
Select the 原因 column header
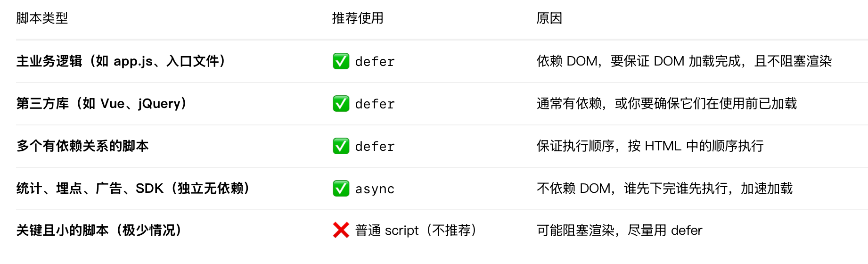[x=549, y=18]
